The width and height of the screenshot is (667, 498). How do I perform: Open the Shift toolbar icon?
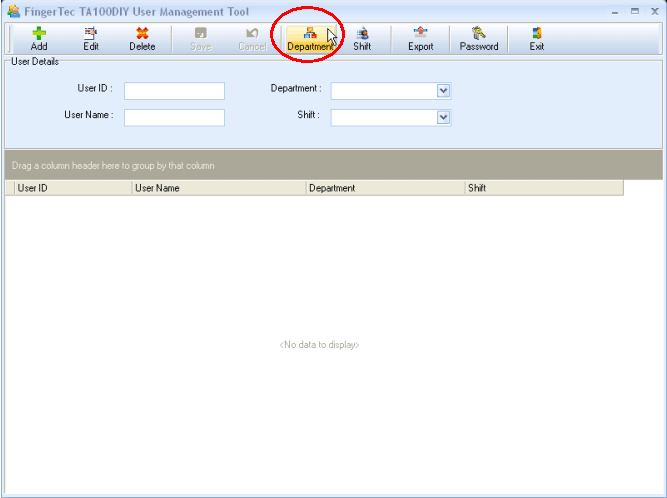click(362, 39)
